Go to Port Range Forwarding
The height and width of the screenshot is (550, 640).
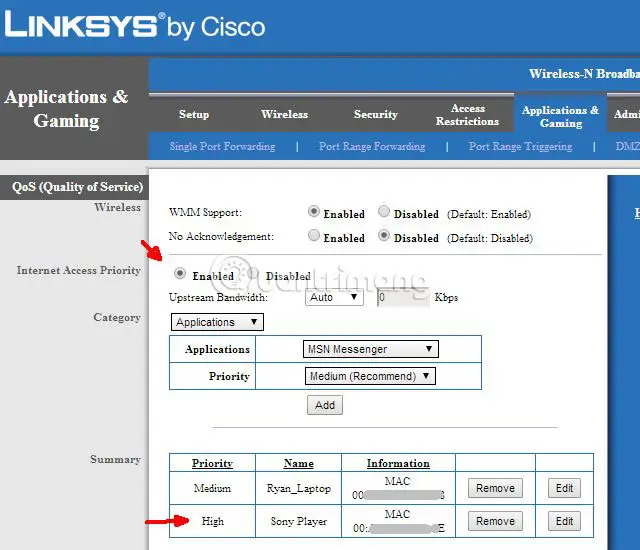pyautogui.click(x=372, y=146)
